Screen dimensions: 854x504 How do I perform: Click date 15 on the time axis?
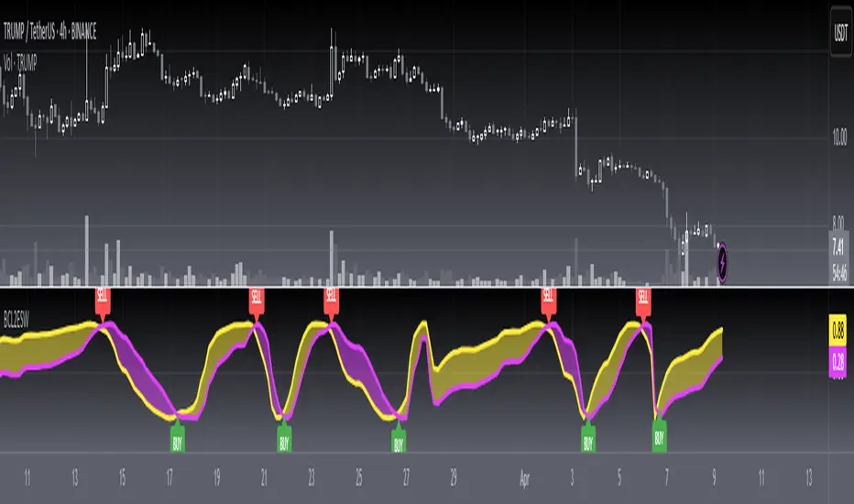pyautogui.click(x=122, y=477)
